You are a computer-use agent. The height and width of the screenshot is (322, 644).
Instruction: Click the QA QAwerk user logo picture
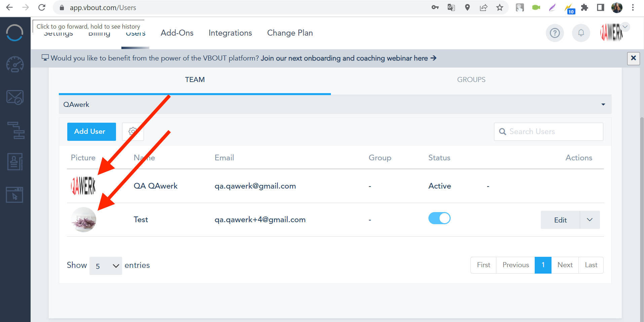83,186
